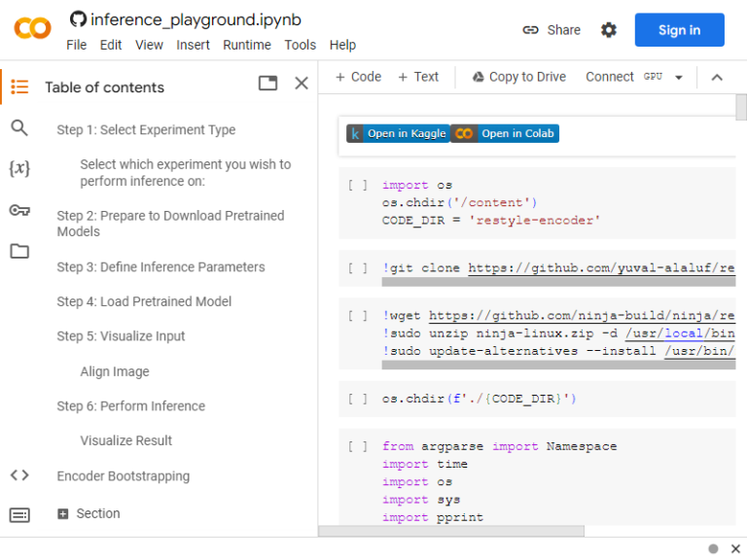Open the Variables {x} panel icon

[x=19, y=168]
